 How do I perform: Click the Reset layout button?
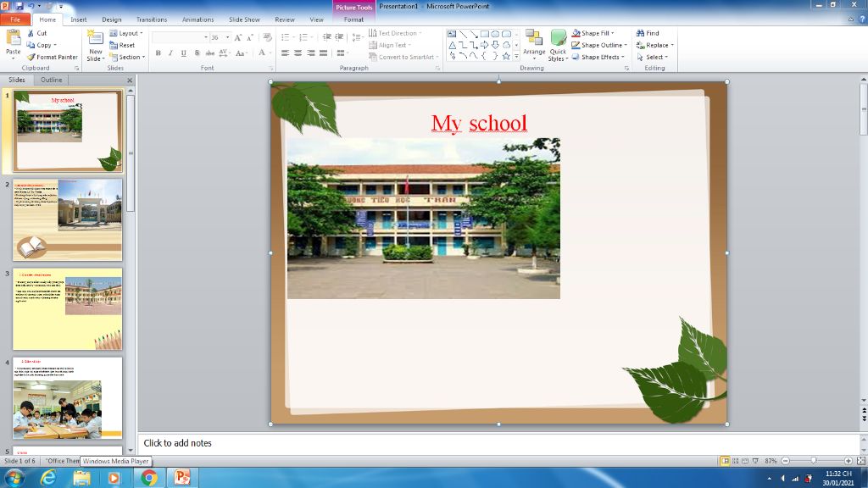(128, 43)
